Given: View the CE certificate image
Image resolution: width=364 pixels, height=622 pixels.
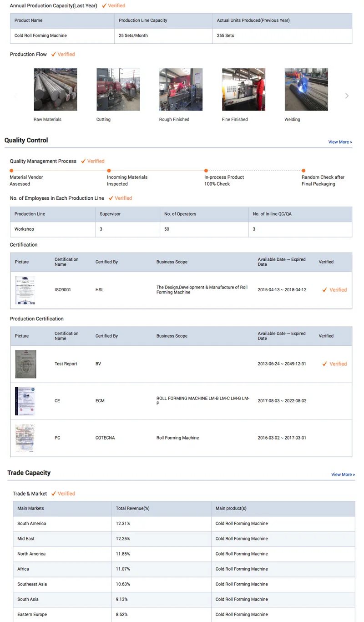Looking at the screenshot, I should [25, 401].
